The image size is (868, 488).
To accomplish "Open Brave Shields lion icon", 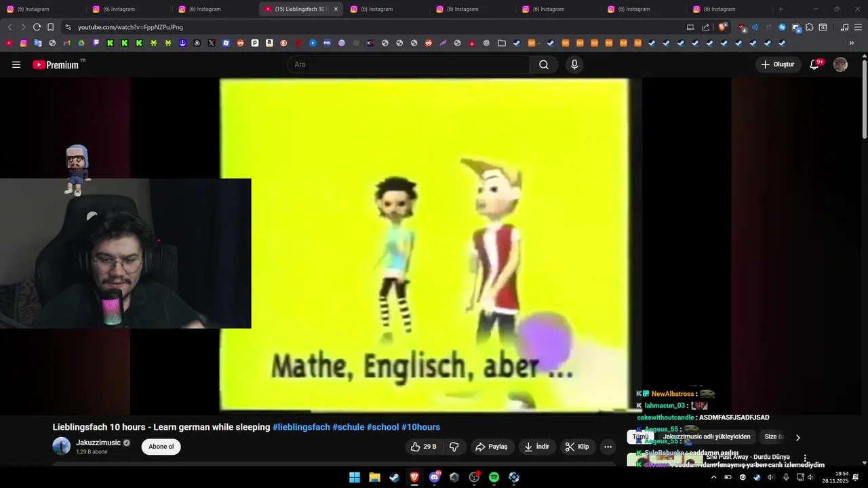I will point(723,27).
